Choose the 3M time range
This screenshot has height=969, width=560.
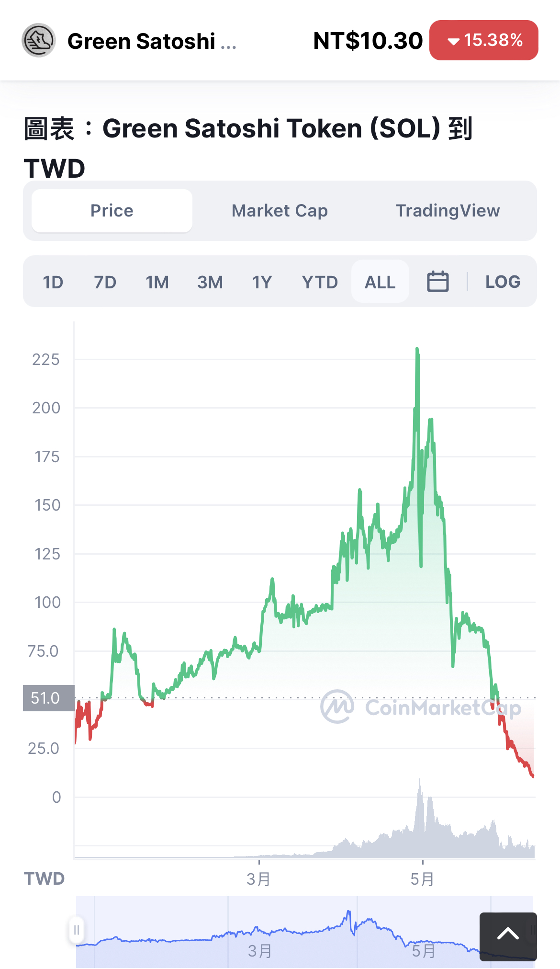click(210, 282)
